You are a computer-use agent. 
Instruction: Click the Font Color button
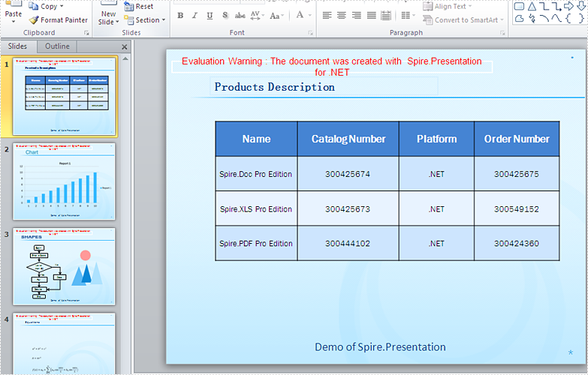pos(300,15)
